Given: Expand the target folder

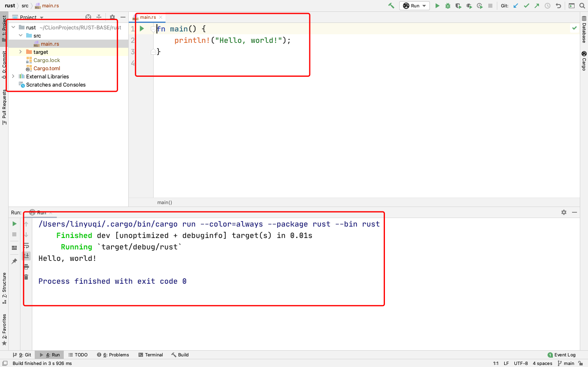Looking at the screenshot, I should 21,52.
